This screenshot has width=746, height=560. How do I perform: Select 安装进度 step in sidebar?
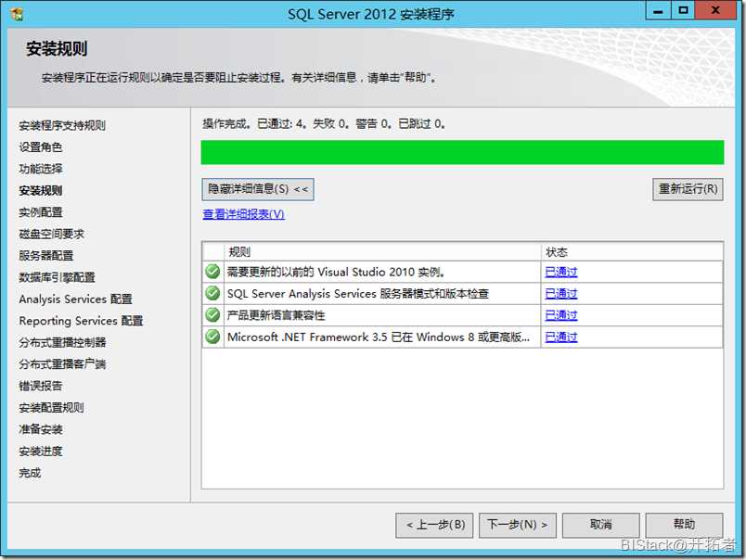pyautogui.click(x=41, y=452)
